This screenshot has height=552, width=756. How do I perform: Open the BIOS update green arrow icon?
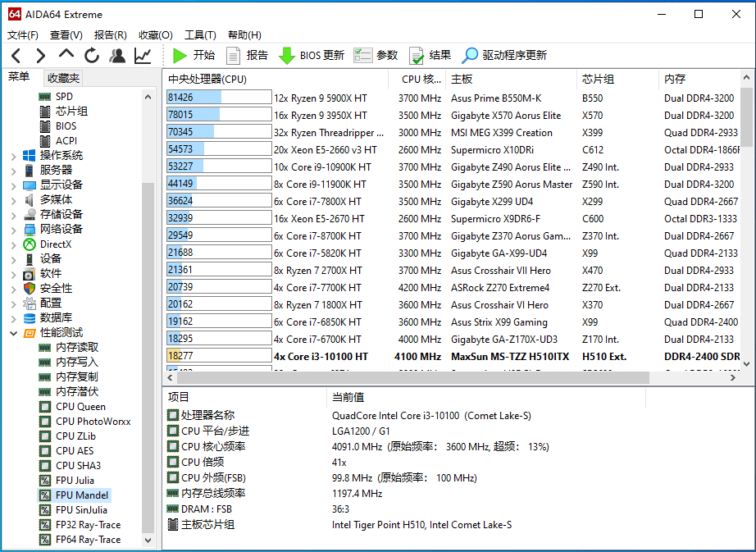click(x=286, y=56)
